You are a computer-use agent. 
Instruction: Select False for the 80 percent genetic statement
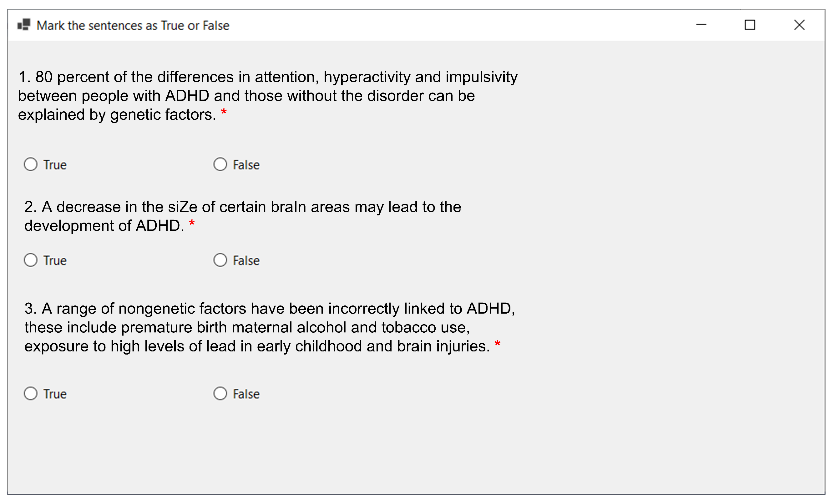[x=220, y=164]
